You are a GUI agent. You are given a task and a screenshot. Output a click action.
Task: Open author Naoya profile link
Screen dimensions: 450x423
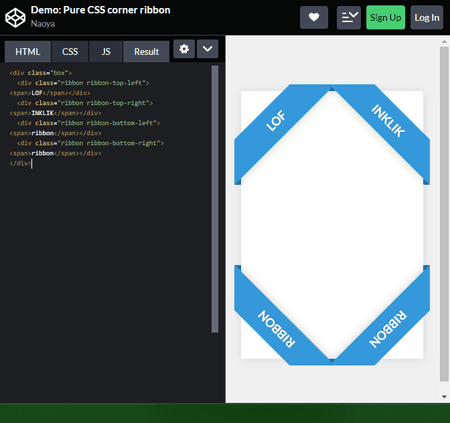click(43, 24)
